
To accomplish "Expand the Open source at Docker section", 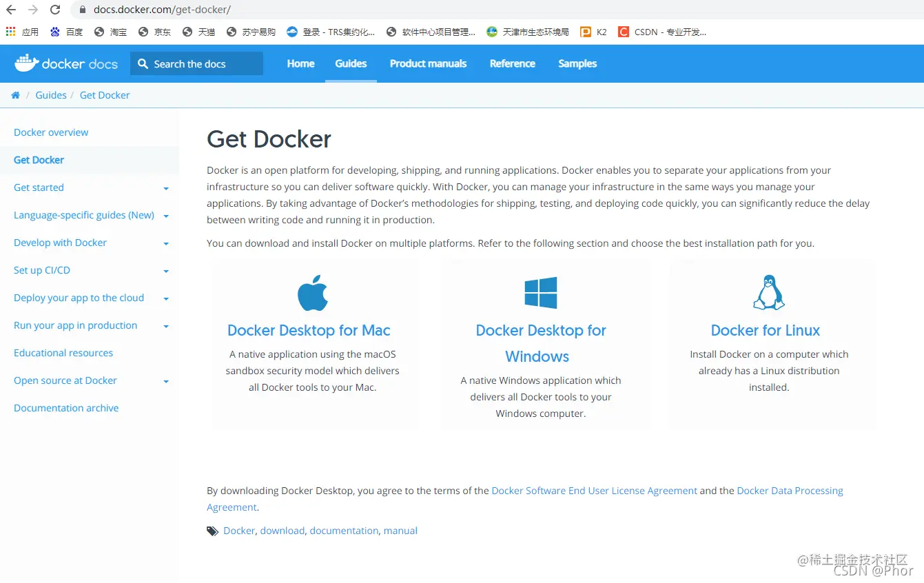I will click(166, 382).
